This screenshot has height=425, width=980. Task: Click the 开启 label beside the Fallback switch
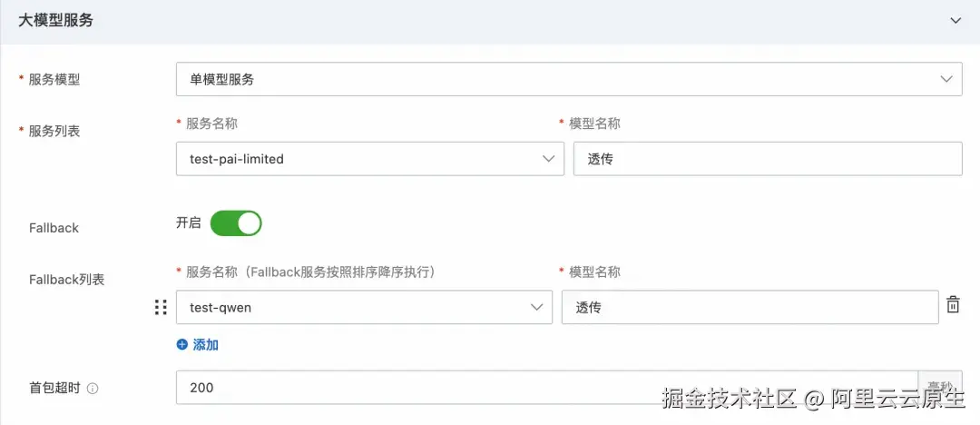click(x=188, y=223)
